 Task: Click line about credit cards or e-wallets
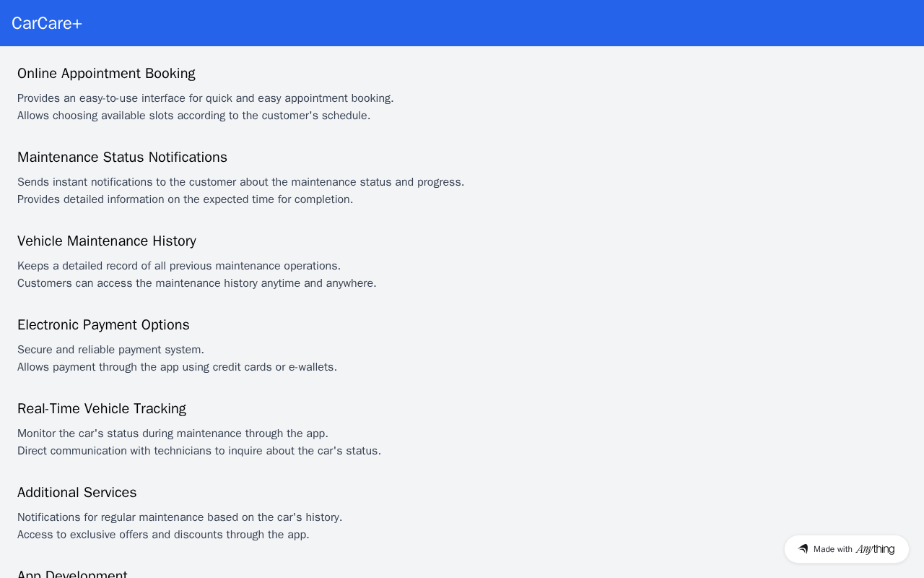(x=177, y=367)
